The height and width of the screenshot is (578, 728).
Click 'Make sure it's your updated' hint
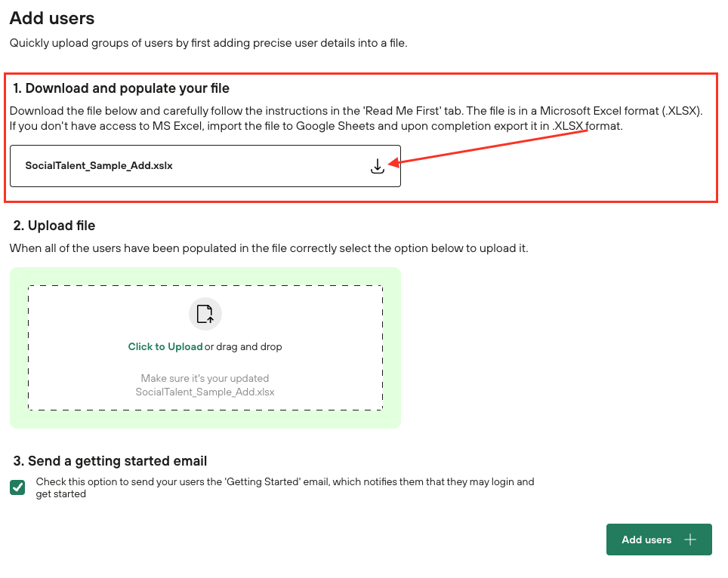pos(205,378)
